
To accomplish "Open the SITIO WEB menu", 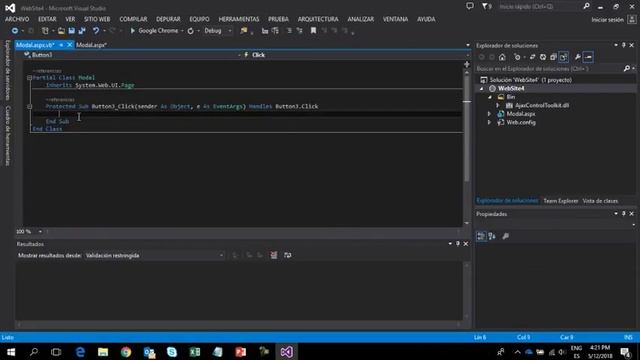I will click(x=97, y=19).
